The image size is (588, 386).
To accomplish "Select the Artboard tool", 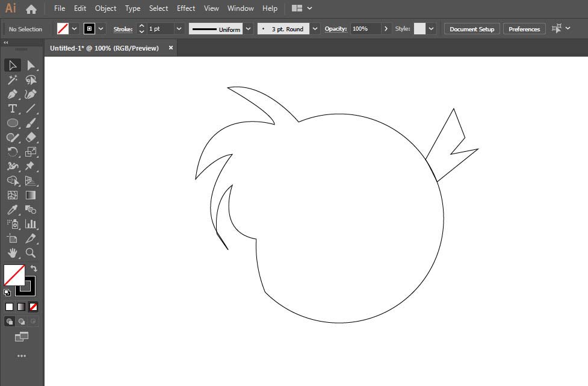I will click(13, 238).
